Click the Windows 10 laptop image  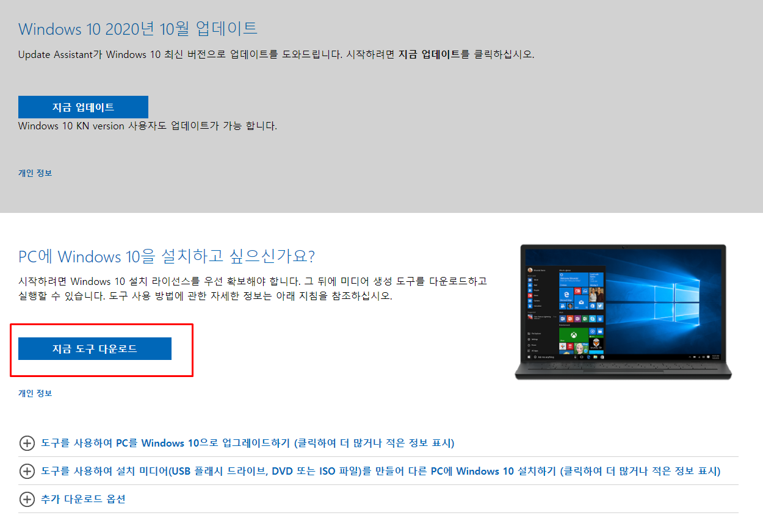coord(623,312)
